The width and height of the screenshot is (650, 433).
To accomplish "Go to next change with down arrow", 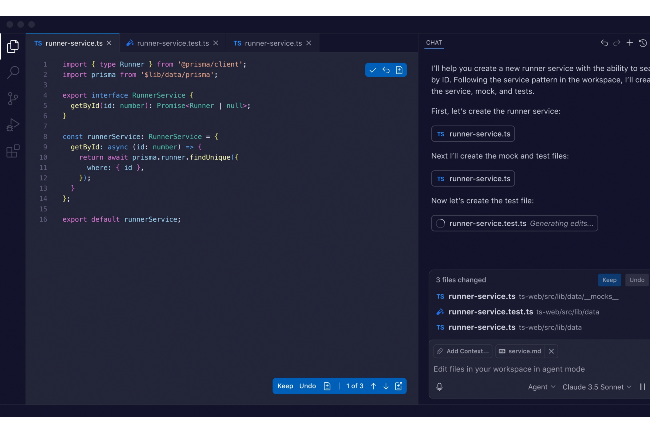I will click(x=386, y=386).
